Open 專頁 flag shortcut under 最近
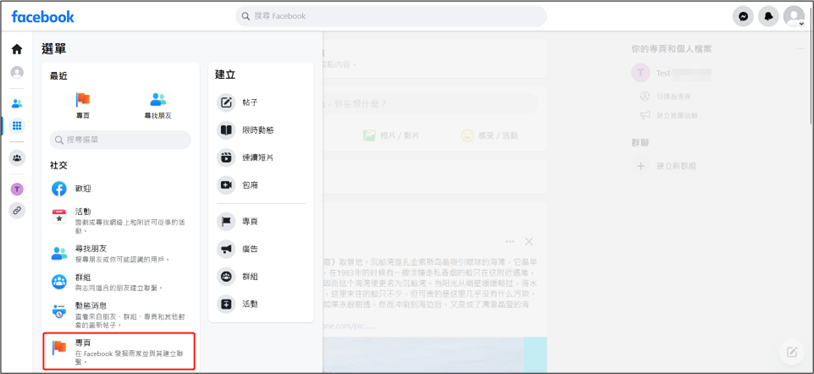The width and height of the screenshot is (814, 374). point(83,105)
